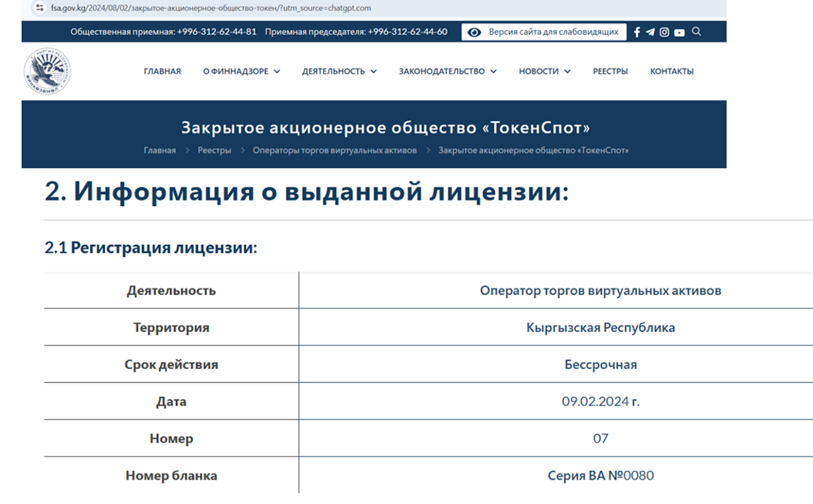
Task: Open the ДЕЯТЕЛЬНОСТЬ menu
Action: pos(333,72)
